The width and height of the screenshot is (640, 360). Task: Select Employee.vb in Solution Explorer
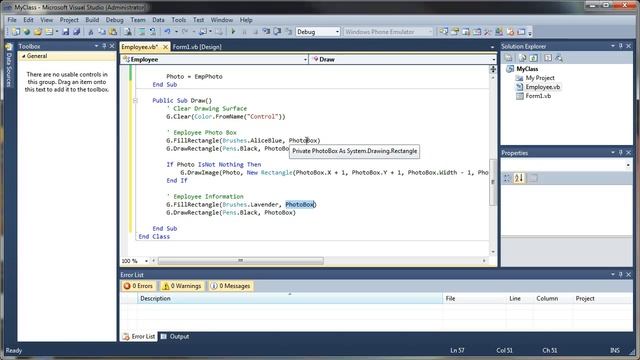[542, 87]
